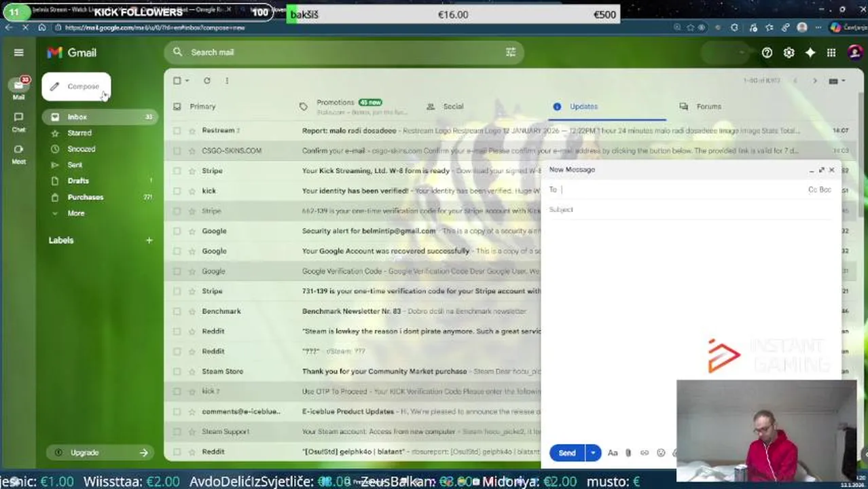Switch to the Forums tab
868x489 pixels.
(708, 107)
